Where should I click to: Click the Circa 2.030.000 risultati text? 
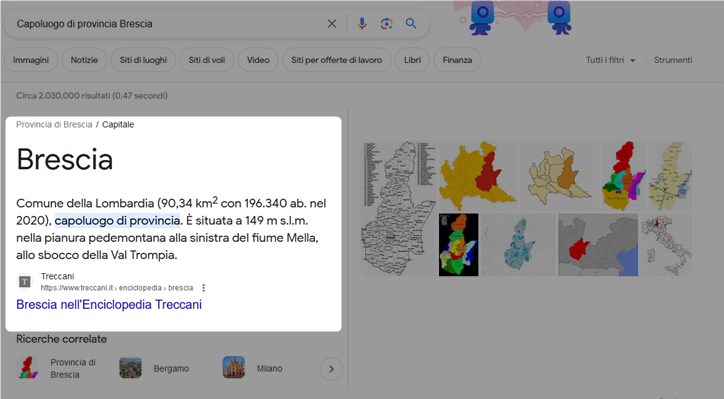[x=92, y=96]
